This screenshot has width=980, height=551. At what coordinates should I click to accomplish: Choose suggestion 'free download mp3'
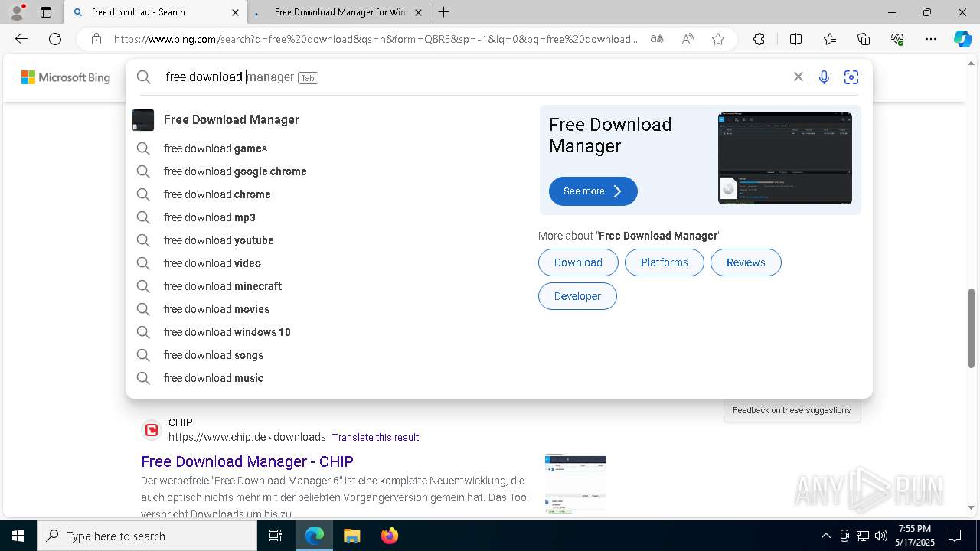(x=209, y=217)
